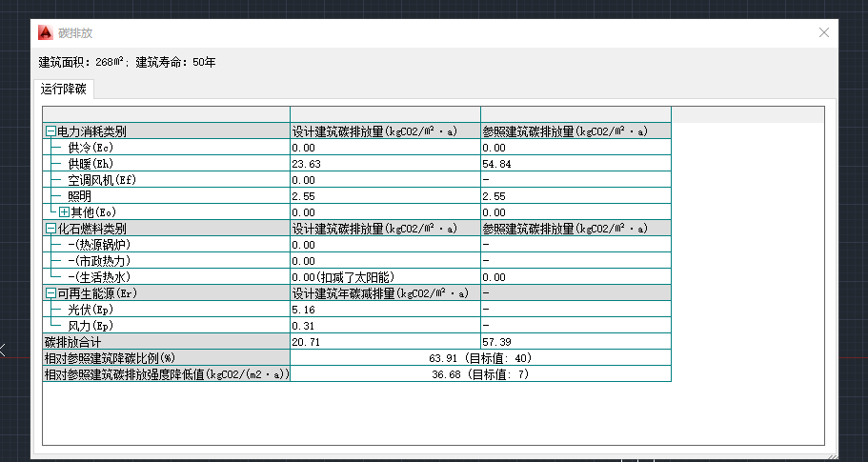The width and height of the screenshot is (868, 462).
Task: Collapse the 电力消耗类别 group
Action: 50,131
